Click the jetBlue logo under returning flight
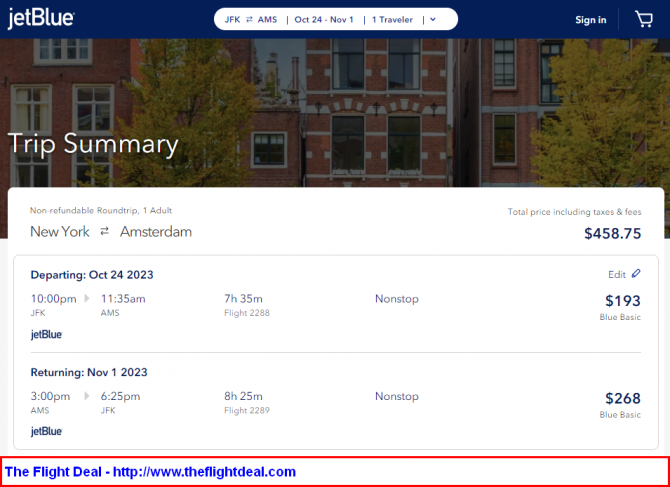Screen dimensions: 670x487 47,431
